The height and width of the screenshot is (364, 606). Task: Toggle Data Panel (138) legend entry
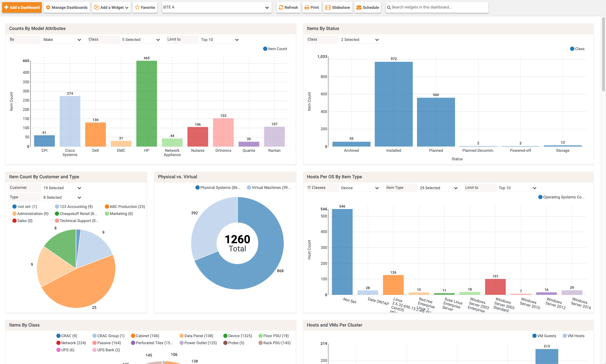(x=196, y=336)
